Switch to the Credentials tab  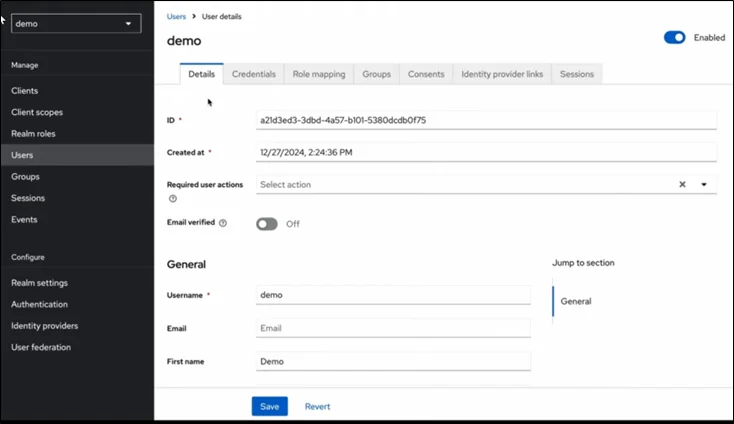click(x=254, y=74)
